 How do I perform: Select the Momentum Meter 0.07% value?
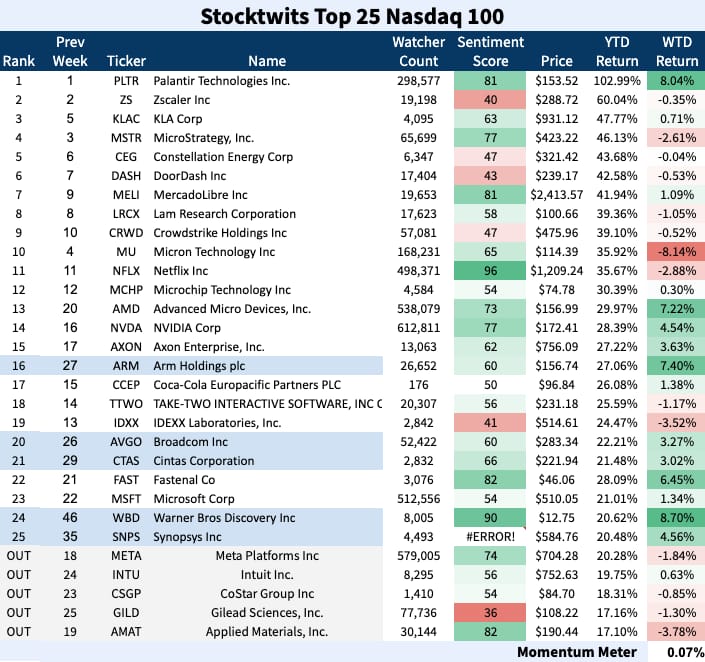pos(685,652)
